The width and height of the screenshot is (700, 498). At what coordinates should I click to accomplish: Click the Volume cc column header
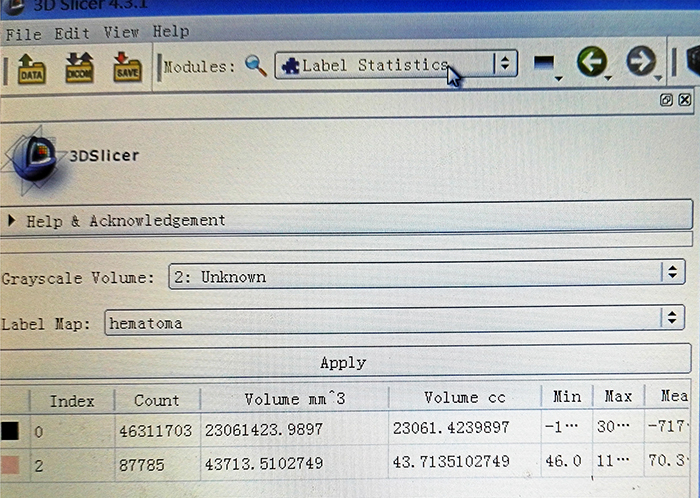465,397
